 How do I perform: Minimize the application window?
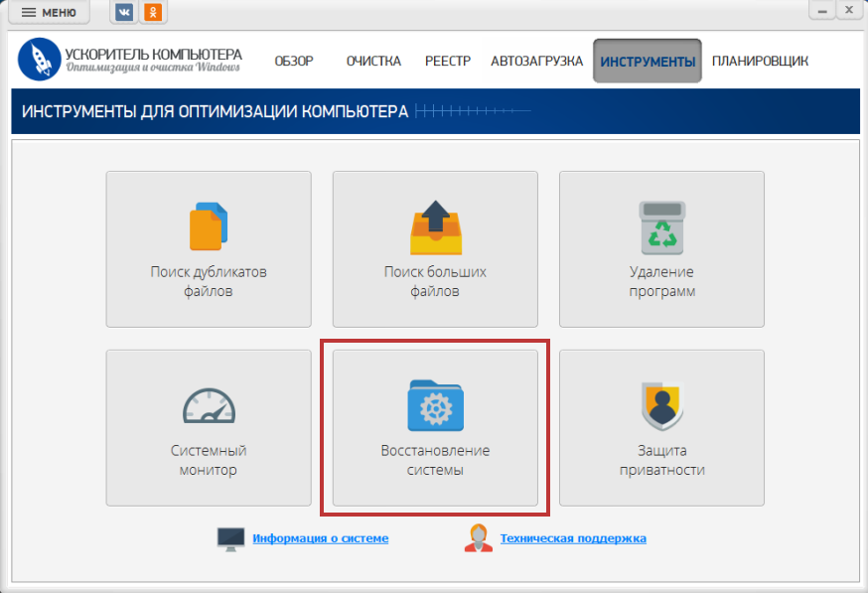coord(822,11)
